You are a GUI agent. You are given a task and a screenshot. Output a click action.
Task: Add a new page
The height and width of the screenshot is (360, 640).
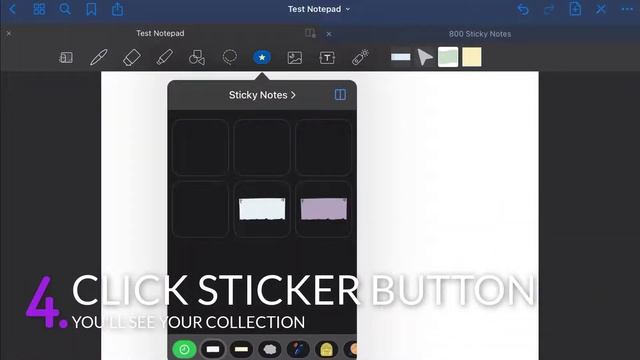tap(575, 9)
